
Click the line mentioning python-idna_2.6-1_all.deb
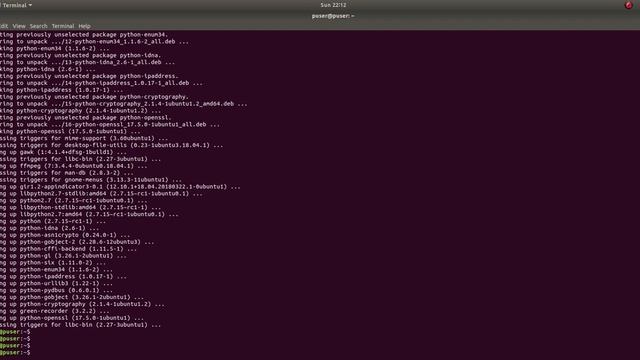click(x=87, y=62)
